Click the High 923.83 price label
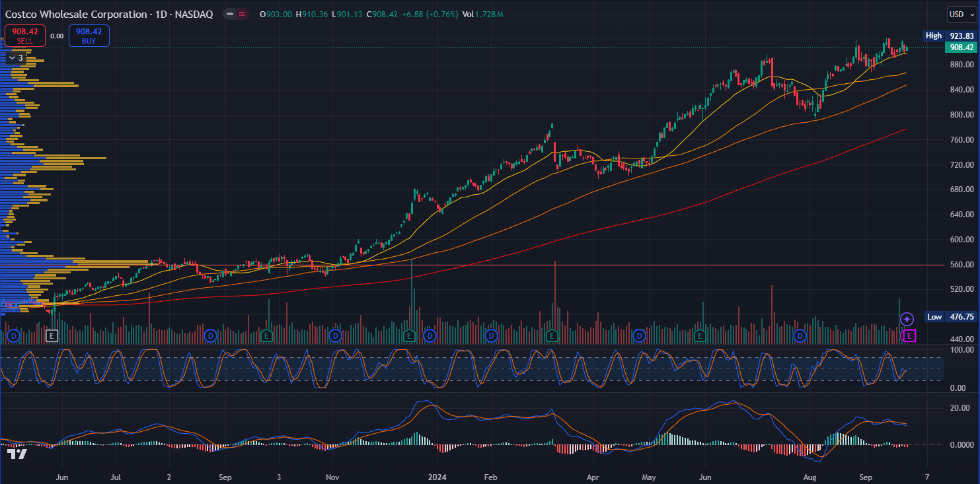 pyautogui.click(x=950, y=36)
